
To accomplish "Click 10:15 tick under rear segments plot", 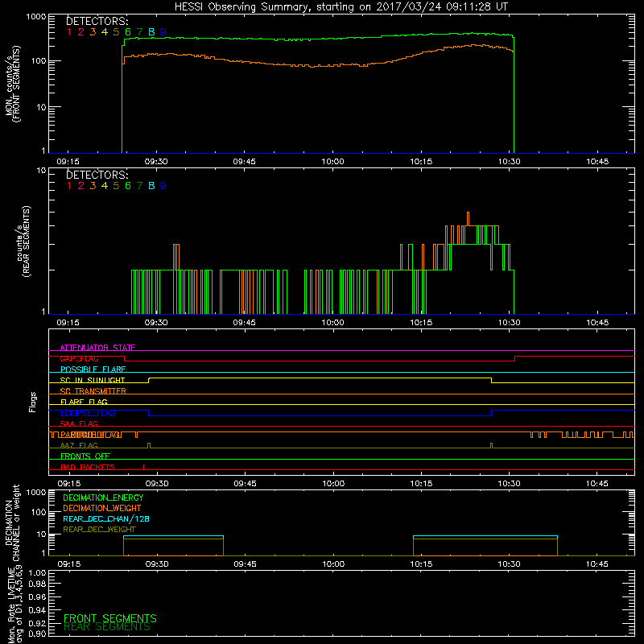I will click(x=421, y=323).
